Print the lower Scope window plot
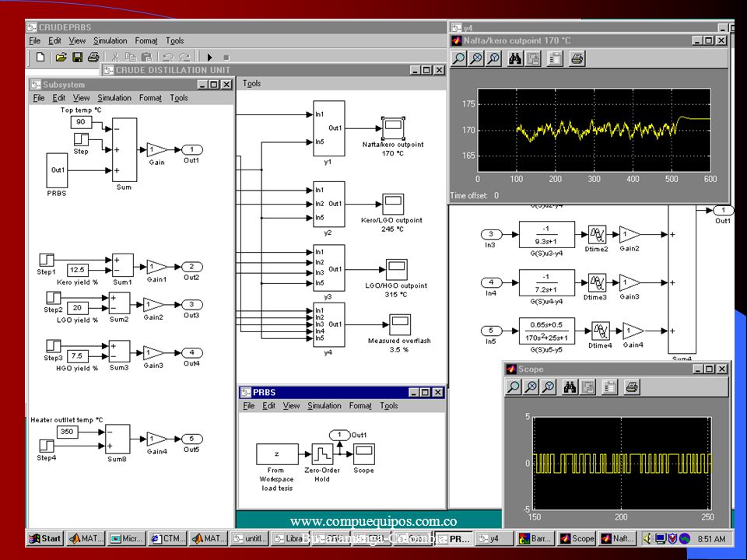 point(632,387)
